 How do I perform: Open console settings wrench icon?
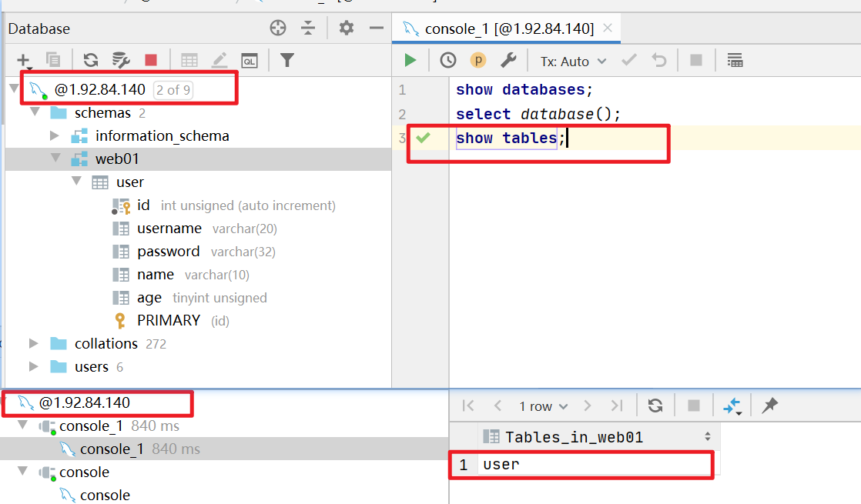508,61
